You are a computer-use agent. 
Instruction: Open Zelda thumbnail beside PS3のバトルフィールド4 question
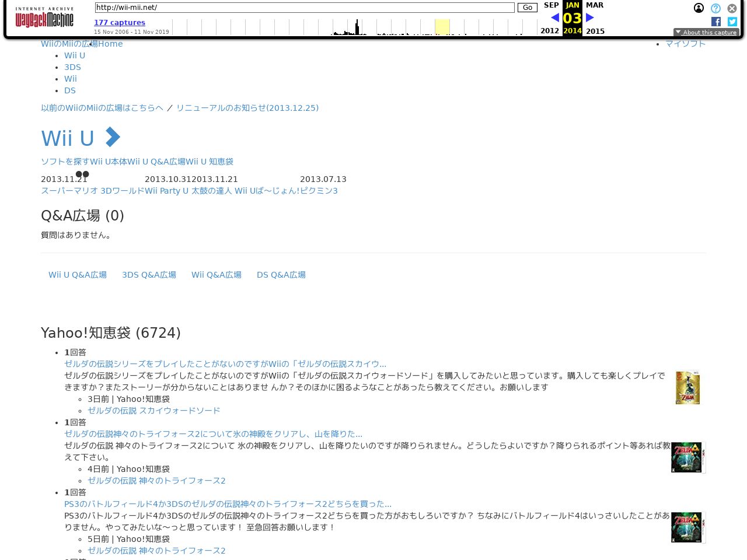(689, 527)
